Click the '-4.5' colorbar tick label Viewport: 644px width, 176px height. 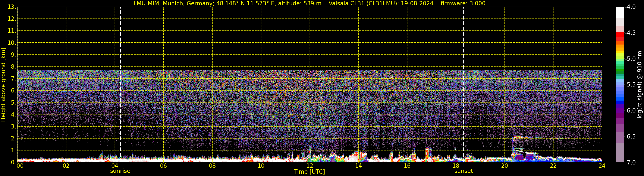point(630,33)
